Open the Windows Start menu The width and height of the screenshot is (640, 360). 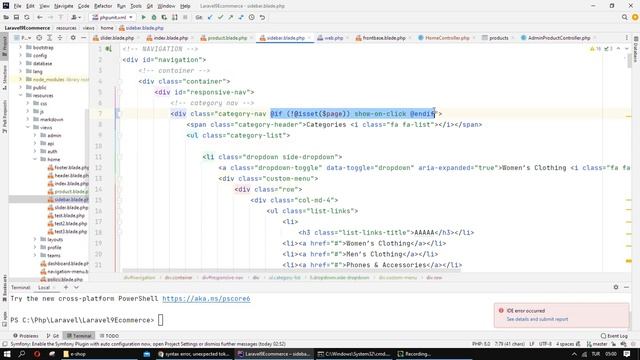pyautogui.click(x=7, y=354)
